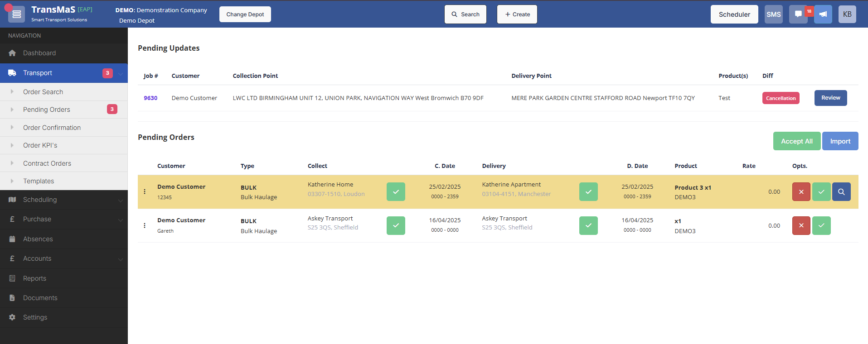Collapse the Transport menu chevron
868x344 pixels.
[121, 73]
